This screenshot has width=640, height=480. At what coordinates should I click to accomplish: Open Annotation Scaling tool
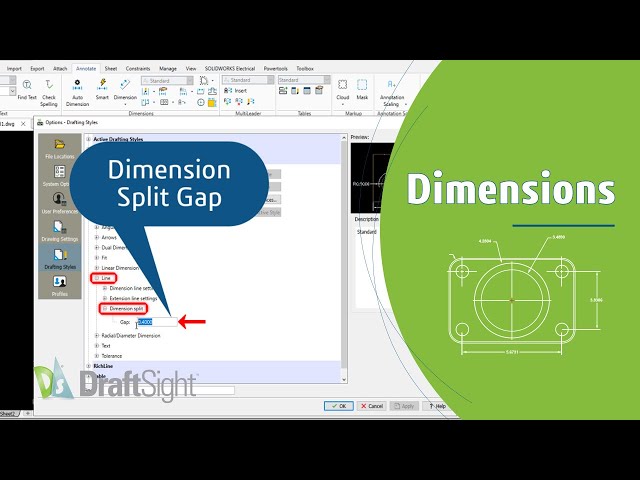pyautogui.click(x=391, y=93)
